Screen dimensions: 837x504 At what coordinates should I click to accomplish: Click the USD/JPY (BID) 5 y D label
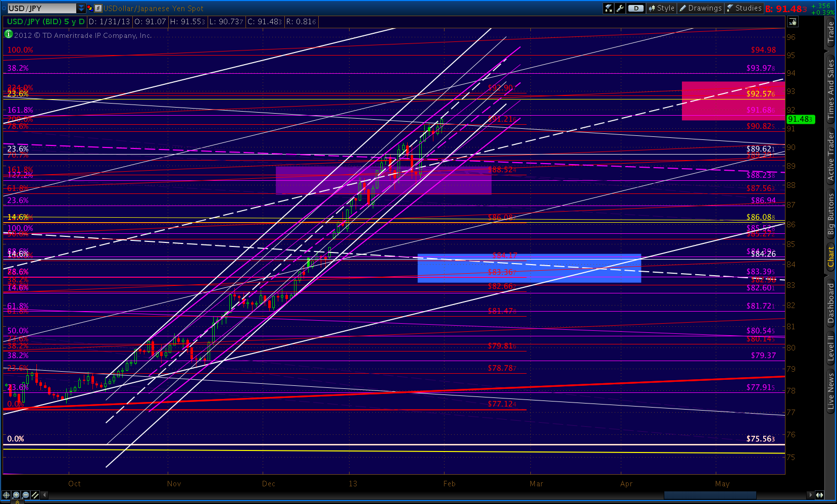click(x=46, y=22)
